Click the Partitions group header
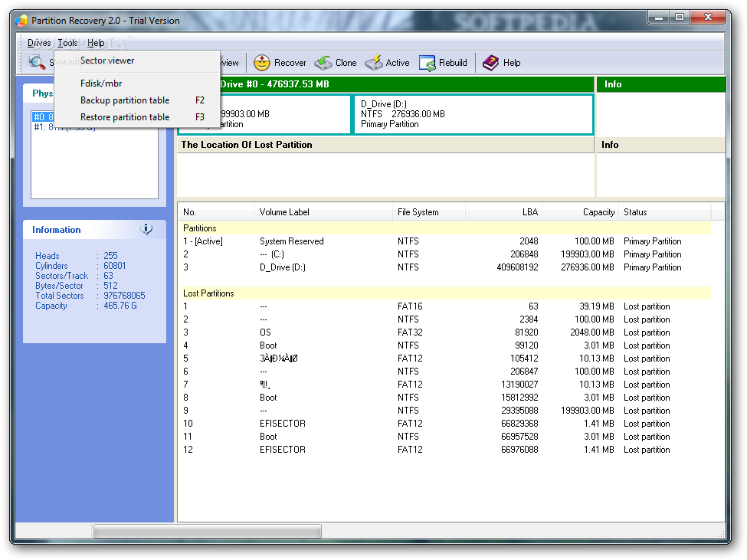Screen dimensions: 747x560 pos(445,228)
